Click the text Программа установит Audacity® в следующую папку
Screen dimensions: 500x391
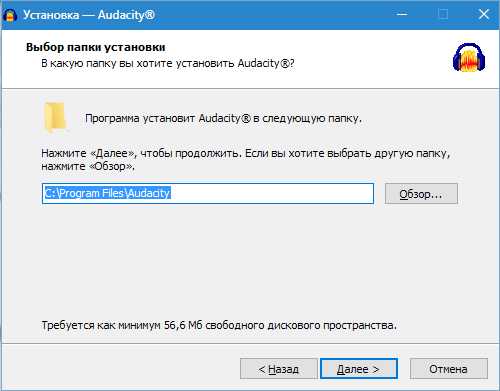point(223,118)
